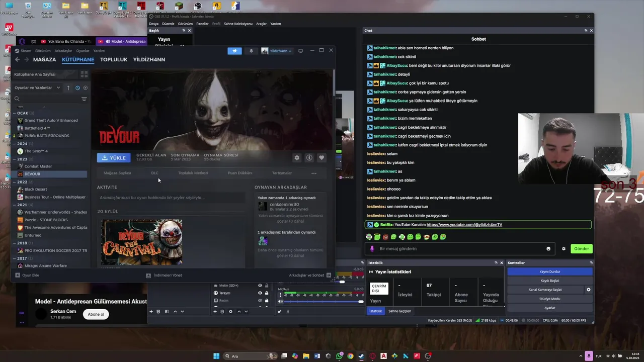The height and width of the screenshot is (362, 644).
Task: Show ready-to-play games filter icon
Action: 85,87
